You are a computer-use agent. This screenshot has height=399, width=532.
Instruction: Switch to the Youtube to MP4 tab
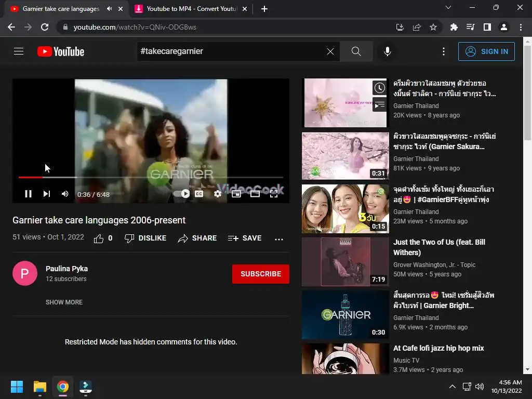[192, 9]
